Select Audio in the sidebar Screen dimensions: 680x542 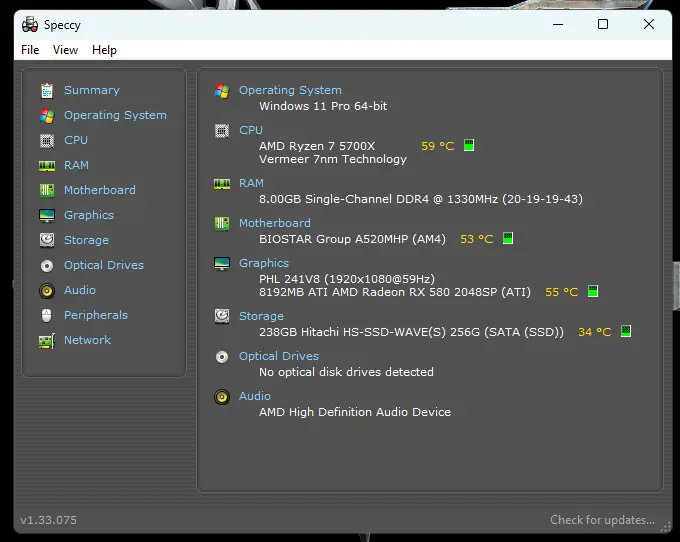[x=80, y=290]
